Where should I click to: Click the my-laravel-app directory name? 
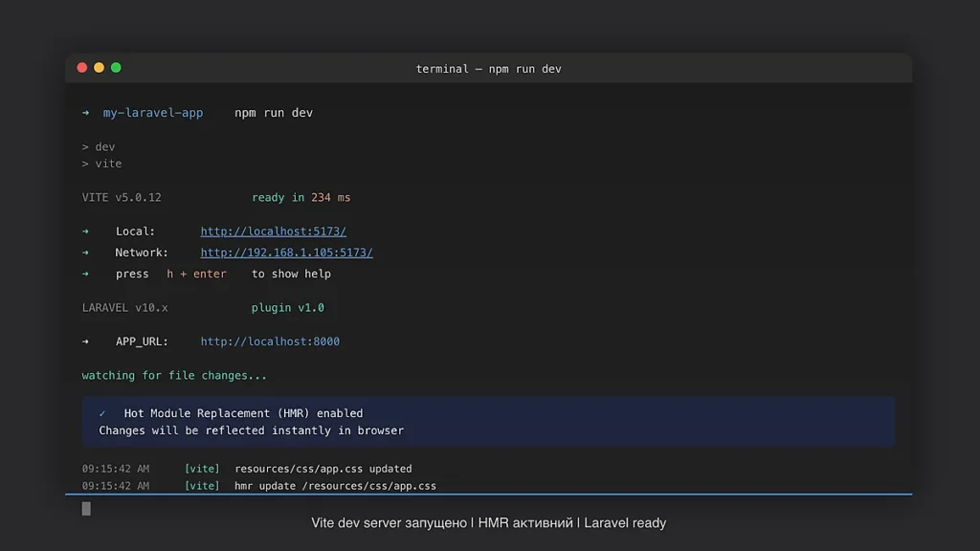tap(153, 113)
